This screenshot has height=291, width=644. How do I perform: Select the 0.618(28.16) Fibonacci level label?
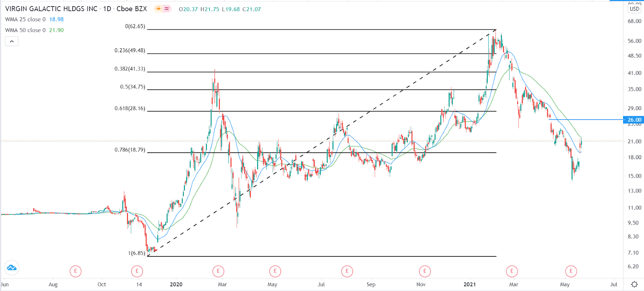pos(130,109)
